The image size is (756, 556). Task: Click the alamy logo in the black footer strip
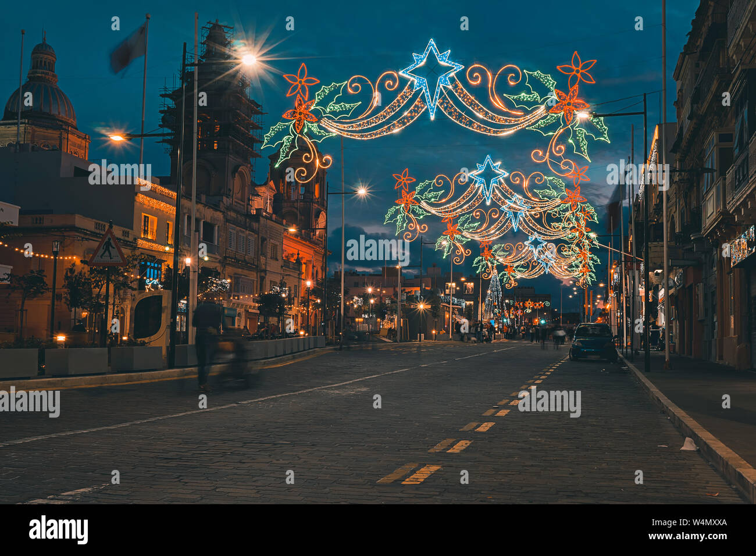pyautogui.click(x=59, y=530)
